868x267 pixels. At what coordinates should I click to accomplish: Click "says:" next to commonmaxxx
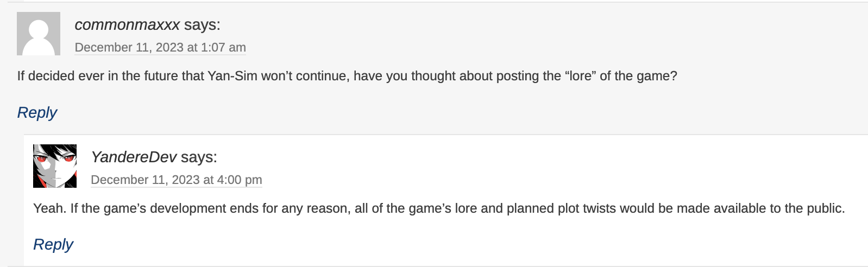point(202,25)
